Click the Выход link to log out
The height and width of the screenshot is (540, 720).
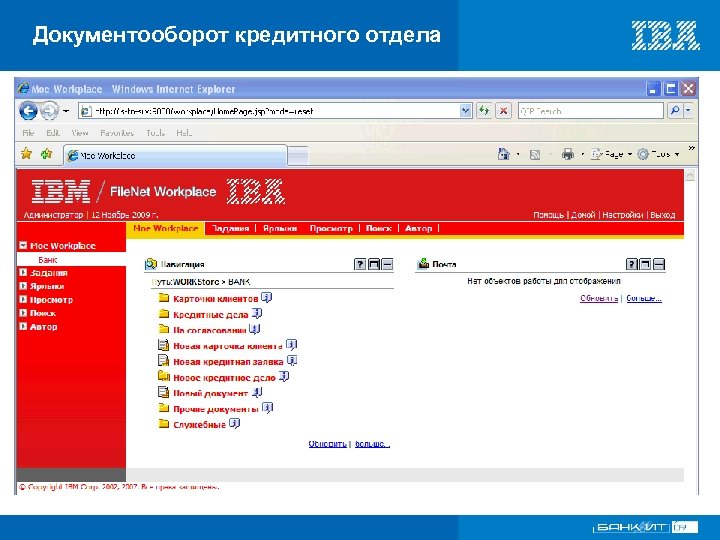pyautogui.click(x=663, y=215)
